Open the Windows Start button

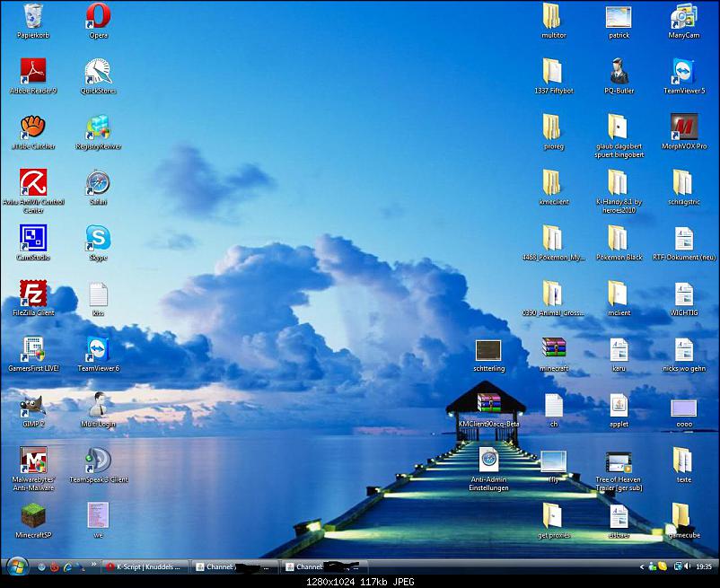(x=16, y=566)
